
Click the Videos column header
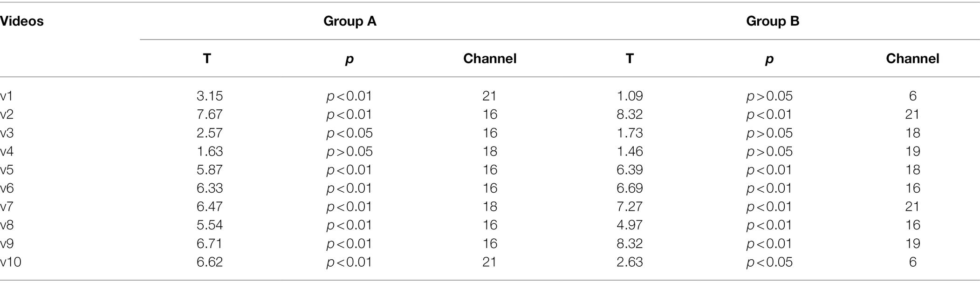click(x=21, y=21)
